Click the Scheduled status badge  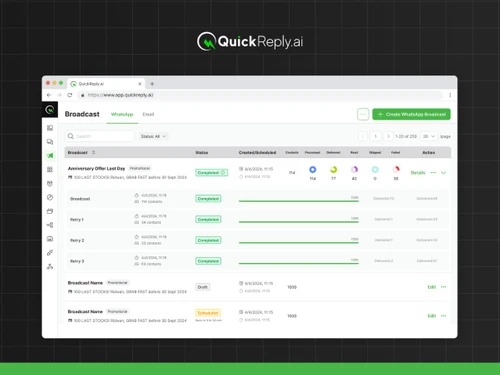[x=208, y=313]
